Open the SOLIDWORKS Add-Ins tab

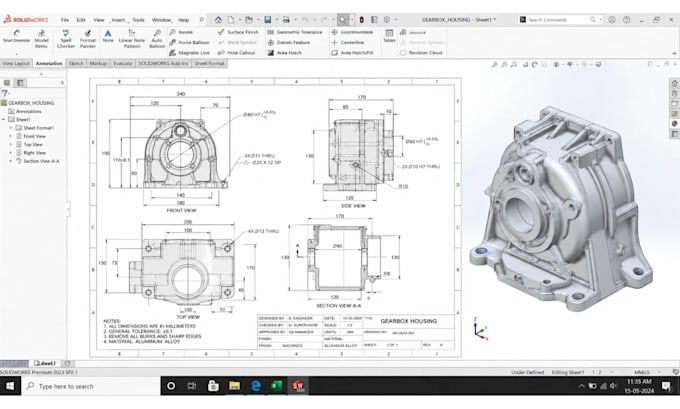[x=163, y=63]
